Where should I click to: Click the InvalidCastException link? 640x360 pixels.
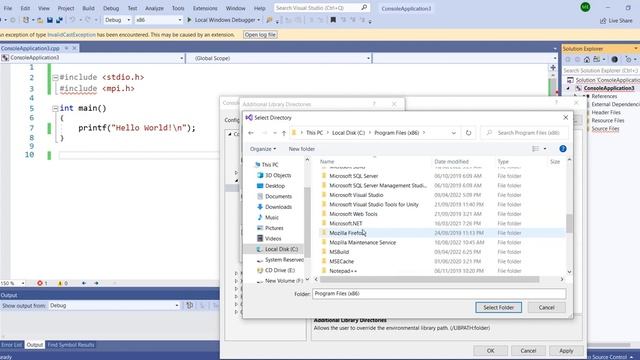point(71,35)
